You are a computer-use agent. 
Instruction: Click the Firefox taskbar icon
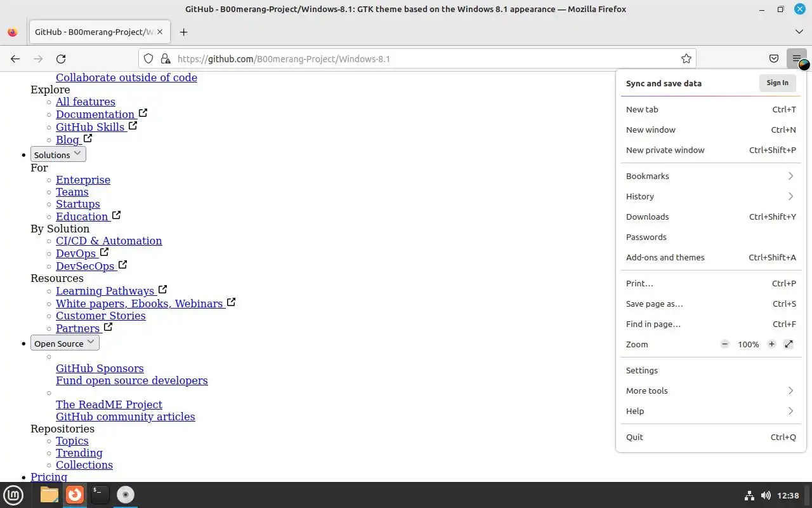75,495
